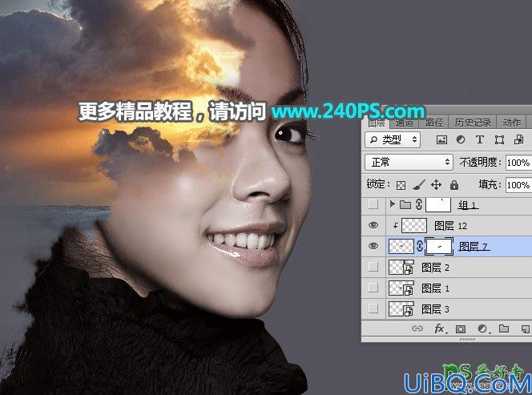Screen dimensions: 532x395
Task: Select the 图层 12 layer thumbnail
Action: point(414,226)
